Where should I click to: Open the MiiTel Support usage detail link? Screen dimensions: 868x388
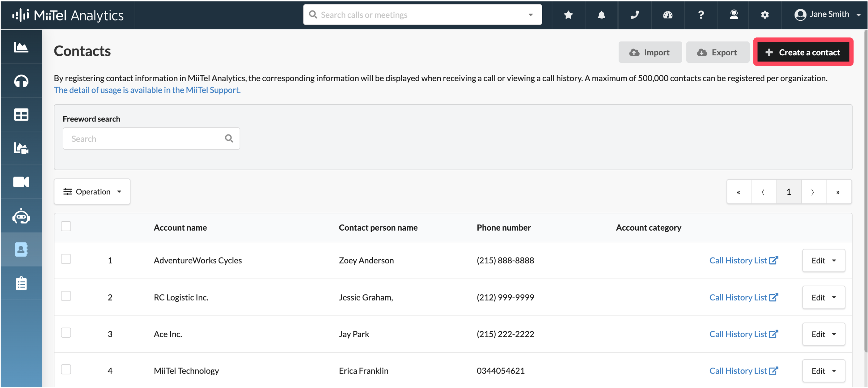[147, 90]
